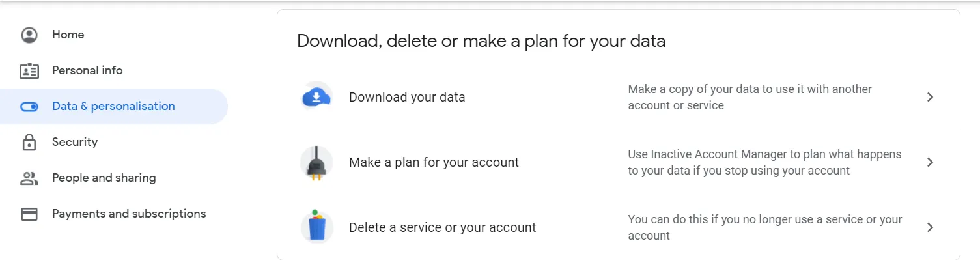Click the Home profile circle icon
Screen dimensions: 980x267
tap(29, 35)
